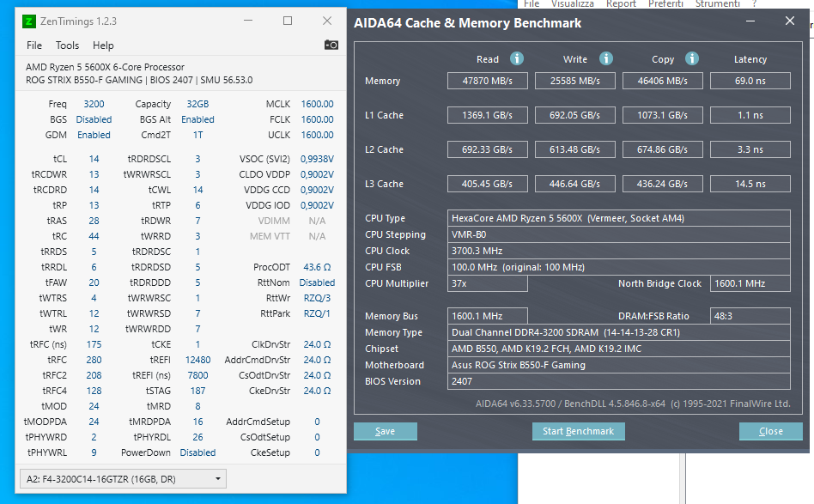Click the DRAM:FSB Ratio field 48:3
Viewport: 814px width, 504px height.
[x=750, y=316]
